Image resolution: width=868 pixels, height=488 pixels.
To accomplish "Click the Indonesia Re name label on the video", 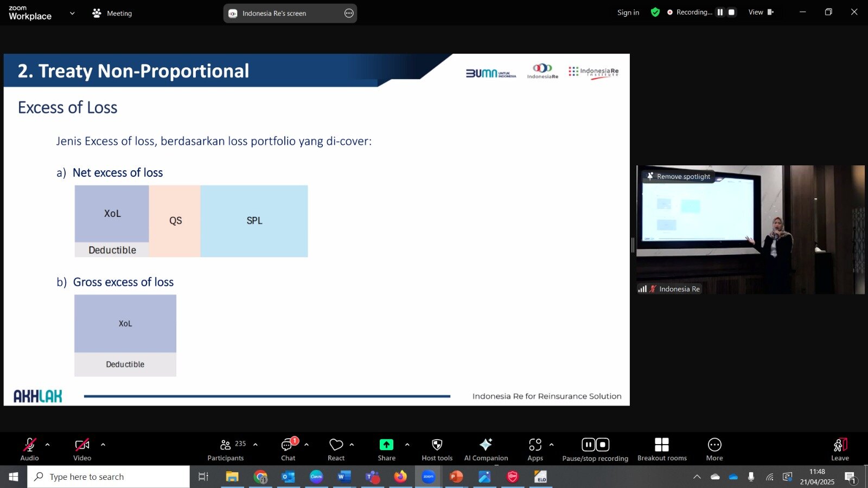I will (679, 289).
